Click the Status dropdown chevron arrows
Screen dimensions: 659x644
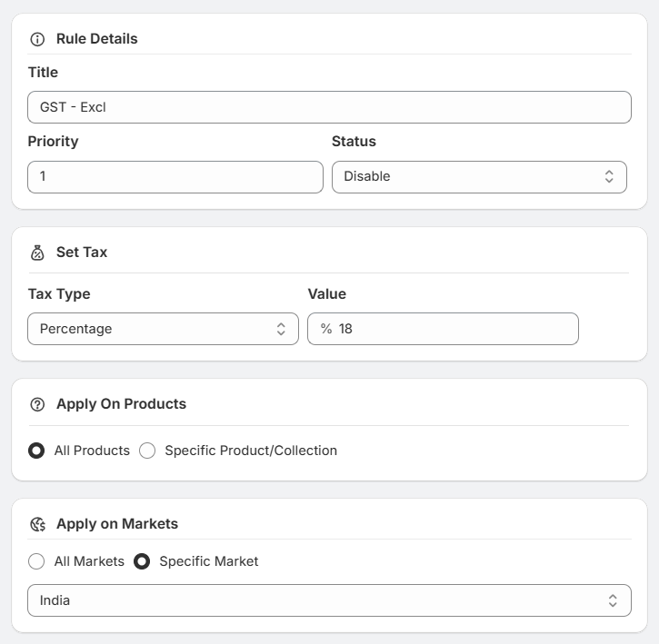(609, 177)
